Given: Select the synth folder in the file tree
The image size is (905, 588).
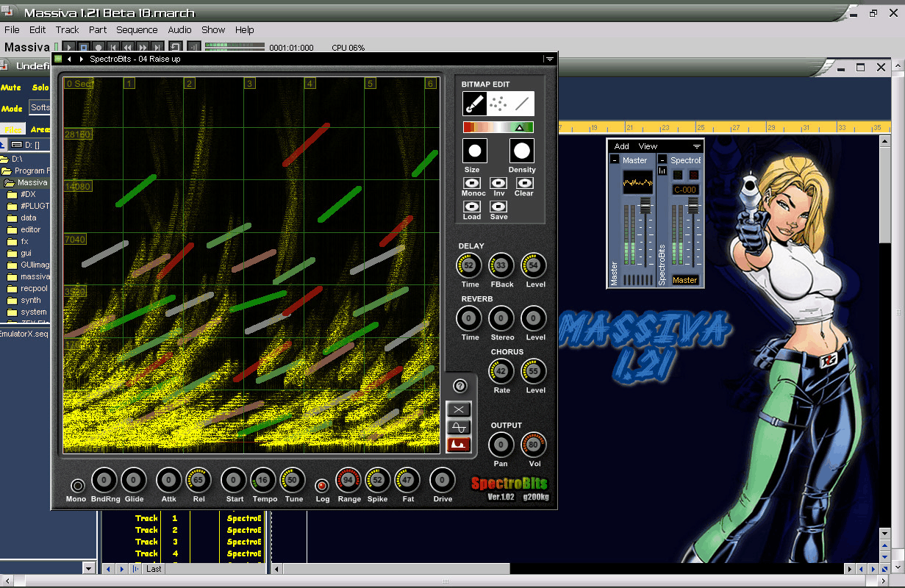Looking at the screenshot, I should 31,300.
